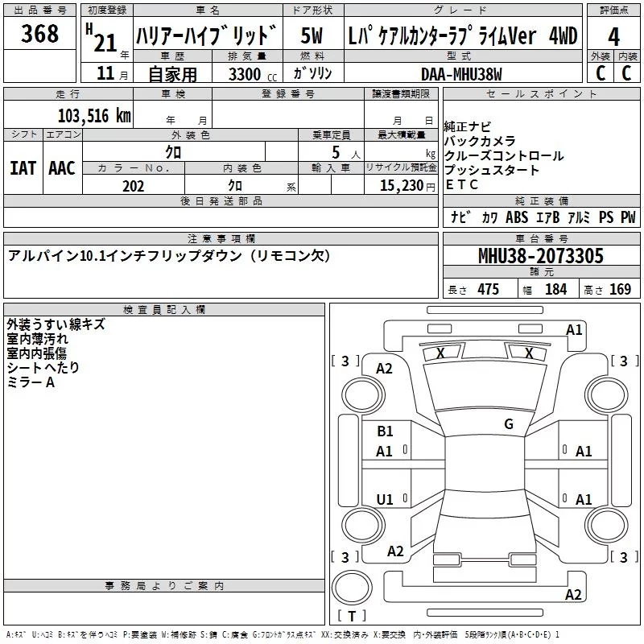Click the overall grade score 4

pos(613,36)
